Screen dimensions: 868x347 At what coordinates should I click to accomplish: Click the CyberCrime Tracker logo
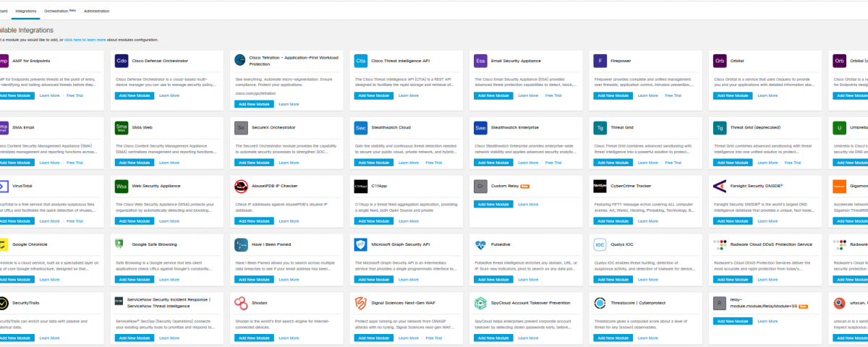click(x=600, y=186)
